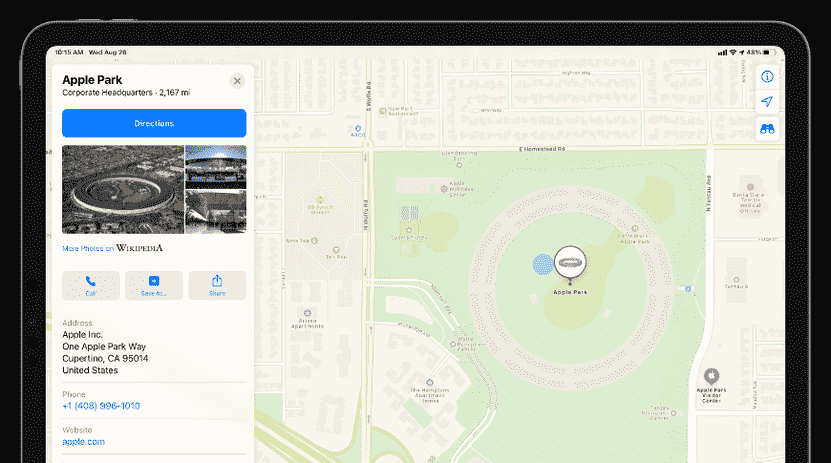Open the large aerial Apple Park photo

coord(123,189)
